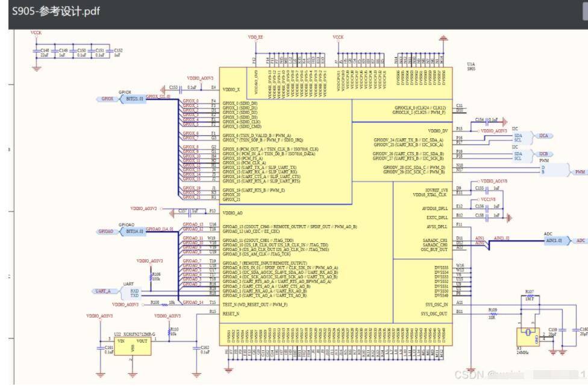
Task: Click the VDDIO_AO pin name
Action: point(233,213)
